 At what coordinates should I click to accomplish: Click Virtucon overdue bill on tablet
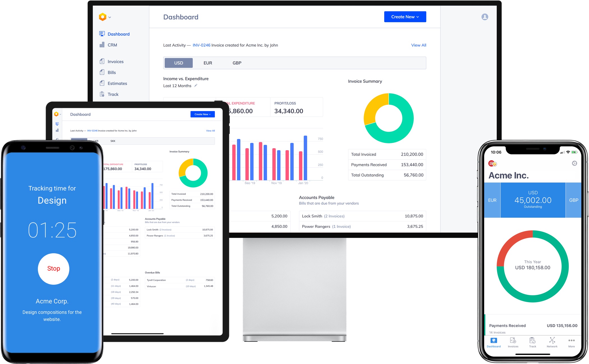tap(180, 286)
